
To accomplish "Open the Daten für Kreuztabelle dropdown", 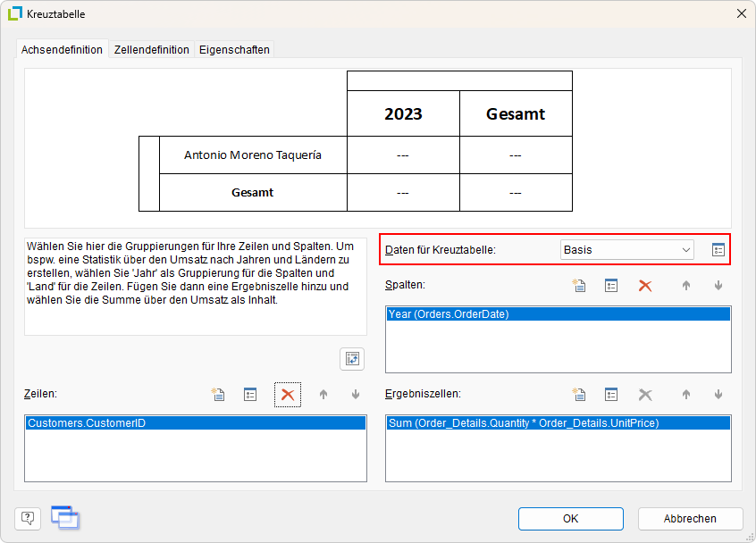I will pos(627,250).
